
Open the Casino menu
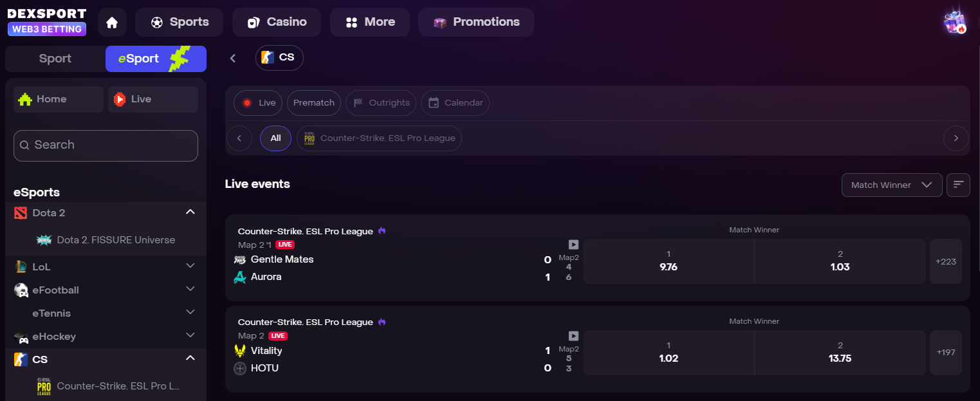277,22
